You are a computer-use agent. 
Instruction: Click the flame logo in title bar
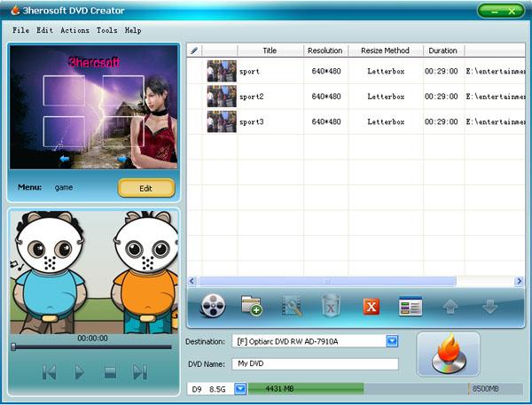click(x=15, y=11)
